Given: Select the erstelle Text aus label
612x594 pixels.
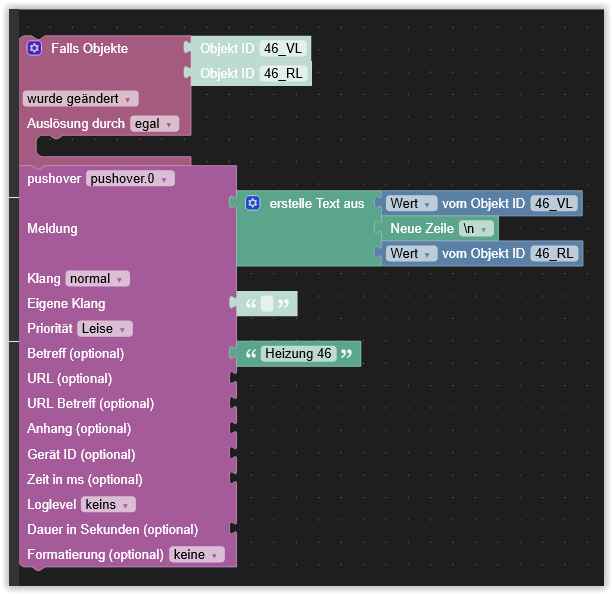Looking at the screenshot, I should 317,203.
